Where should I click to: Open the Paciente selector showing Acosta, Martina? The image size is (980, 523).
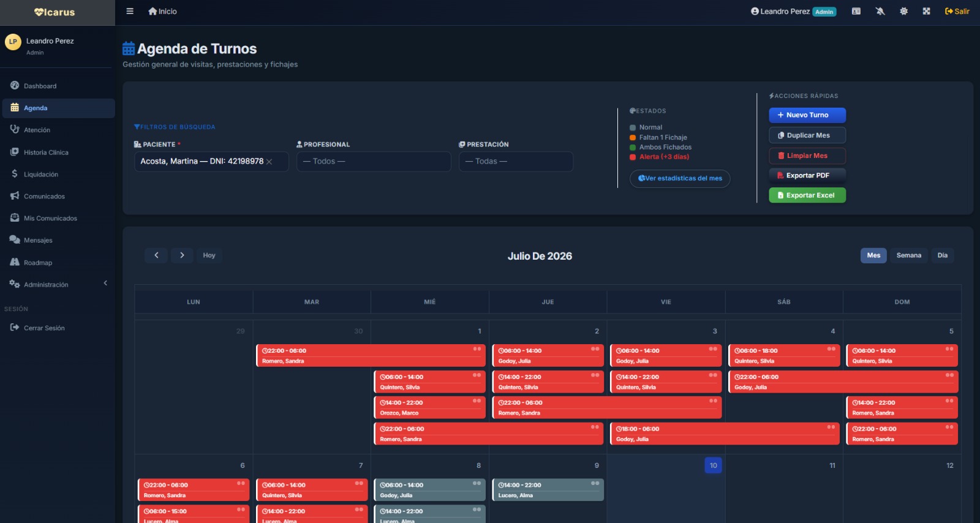click(211, 162)
